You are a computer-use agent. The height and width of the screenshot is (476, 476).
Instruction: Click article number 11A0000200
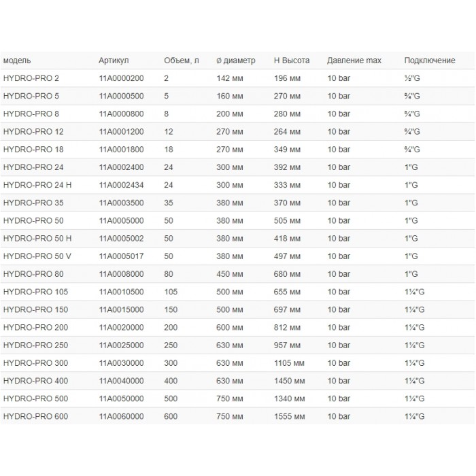pyautogui.click(x=122, y=78)
